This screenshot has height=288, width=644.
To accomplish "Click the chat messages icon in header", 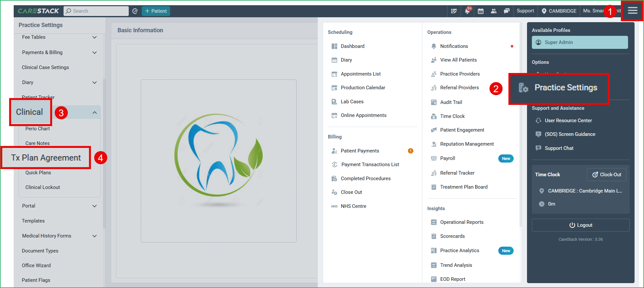I will coord(506,11).
